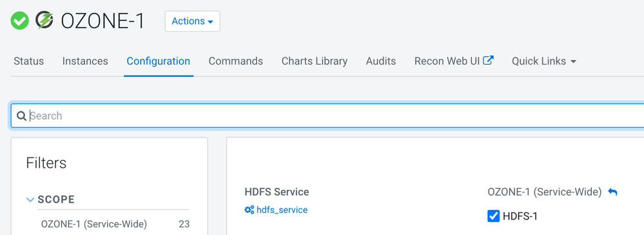This screenshot has width=644, height=235.
Task: Click the Ozone service logo icon
Action: pyautogui.click(x=44, y=20)
